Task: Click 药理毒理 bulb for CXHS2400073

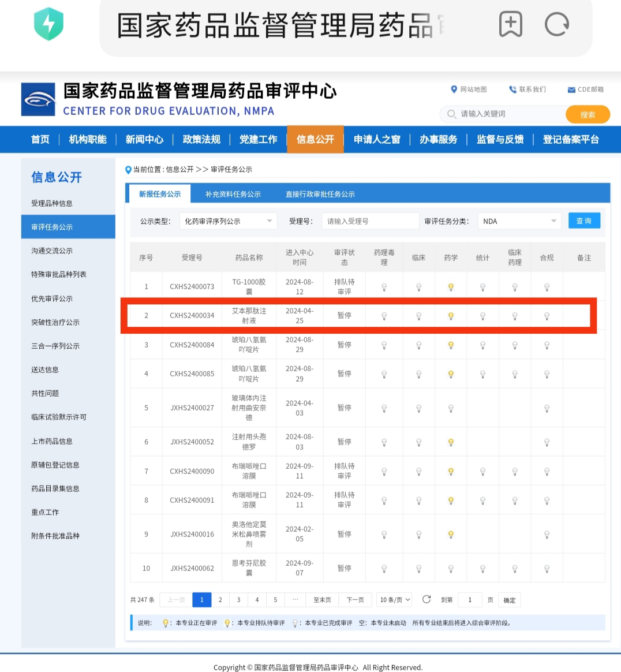Action: pyautogui.click(x=384, y=287)
